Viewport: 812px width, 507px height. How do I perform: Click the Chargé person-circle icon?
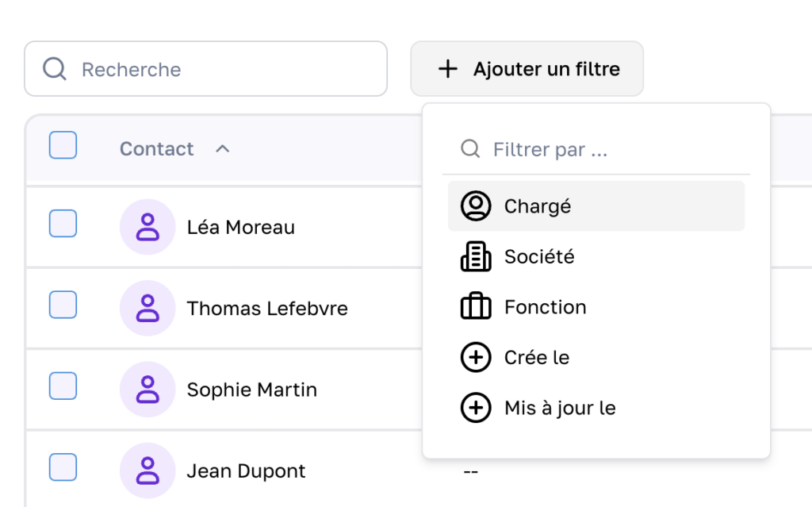[476, 206]
